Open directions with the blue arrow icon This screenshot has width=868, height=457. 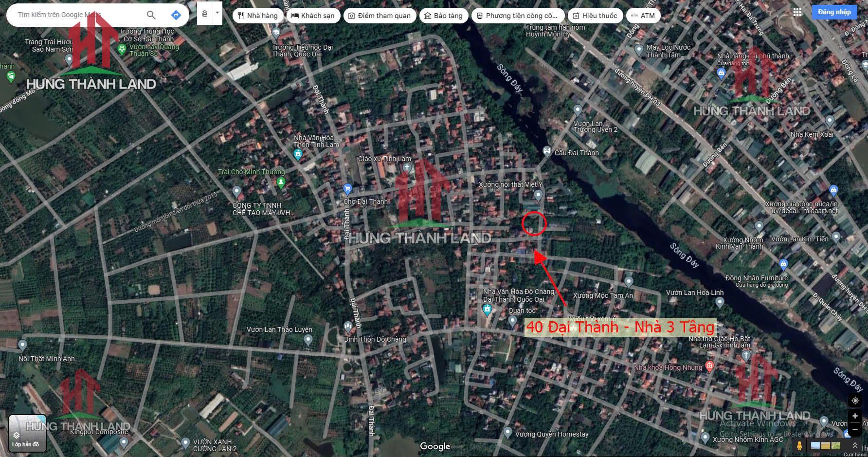point(176,15)
